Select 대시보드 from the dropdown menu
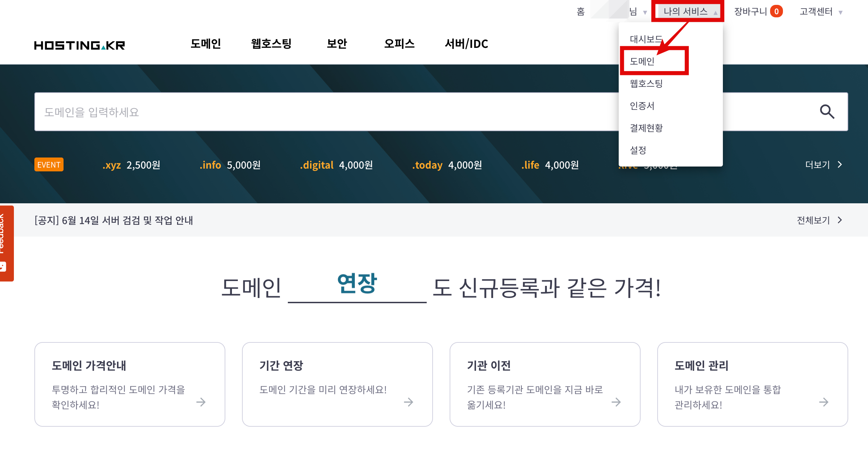The width and height of the screenshot is (868, 451). (646, 39)
